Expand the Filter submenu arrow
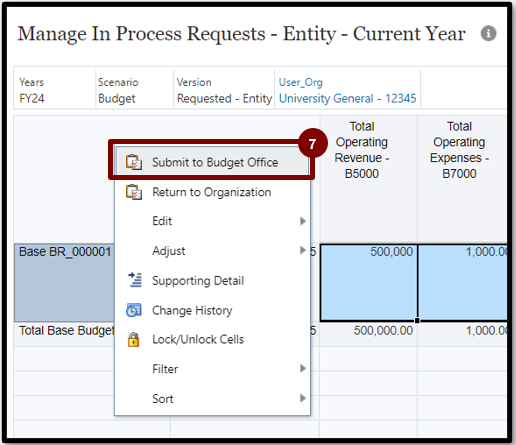Image resolution: width=516 pixels, height=445 pixels. 303,368
